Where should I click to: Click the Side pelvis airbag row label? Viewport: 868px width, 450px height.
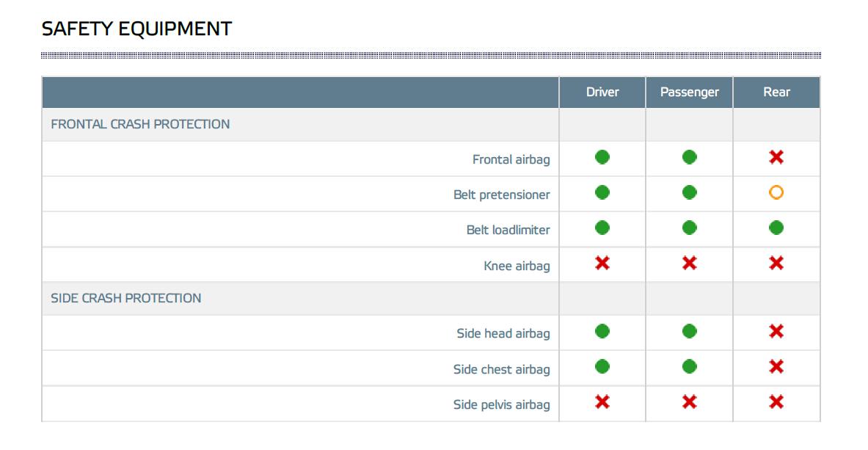tap(501, 404)
